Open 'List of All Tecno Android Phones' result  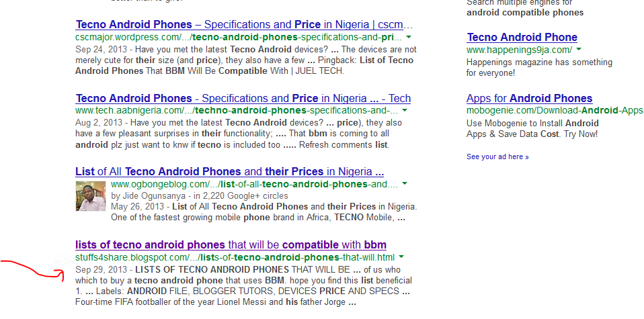pyautogui.click(x=230, y=172)
